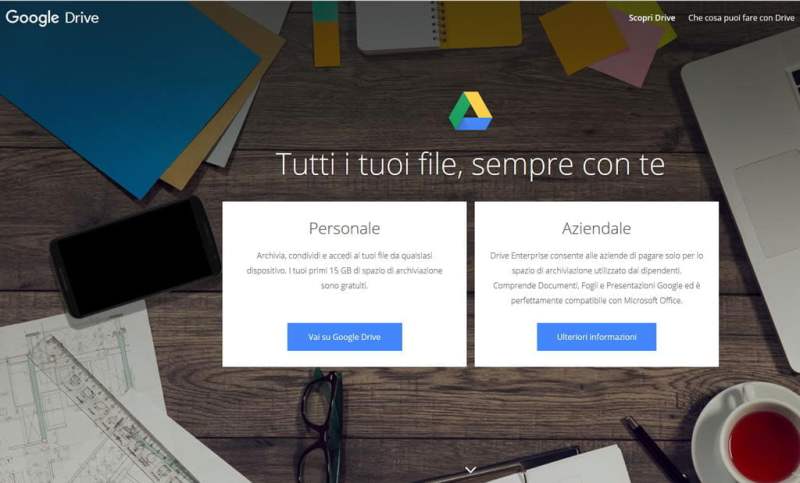Click the Drive Enterprise description text
Screen dimensions: 800x483
click(596, 278)
